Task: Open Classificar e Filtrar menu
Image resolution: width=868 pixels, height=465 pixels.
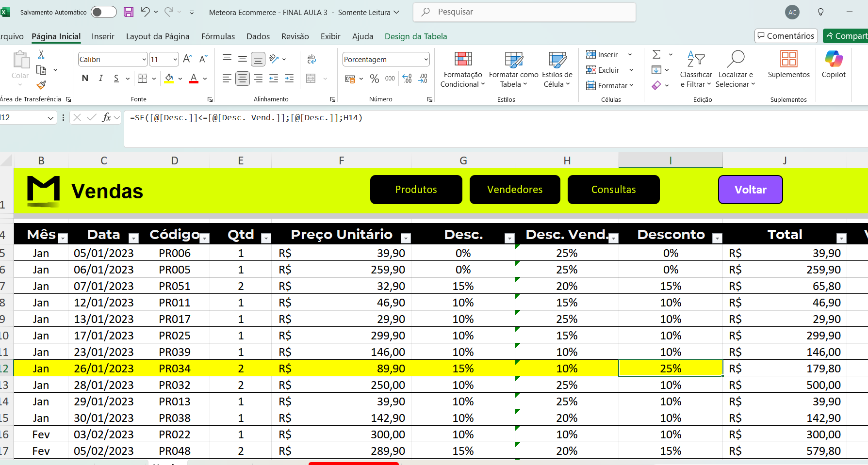Action: 696,69
